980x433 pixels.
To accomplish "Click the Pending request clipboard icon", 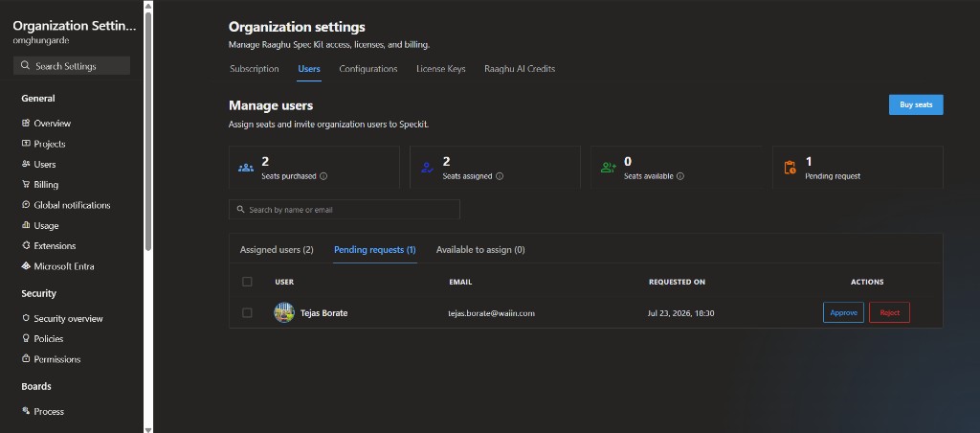I will coord(790,168).
